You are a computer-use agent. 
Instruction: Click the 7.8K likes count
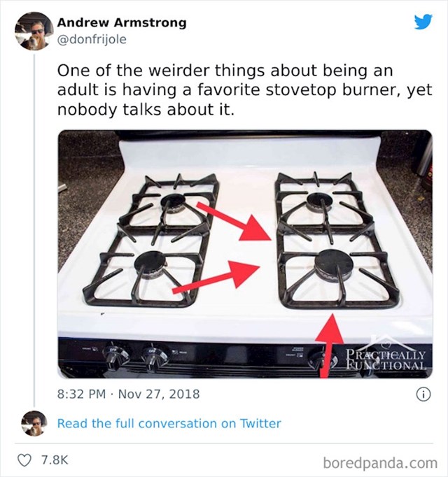coord(55,460)
